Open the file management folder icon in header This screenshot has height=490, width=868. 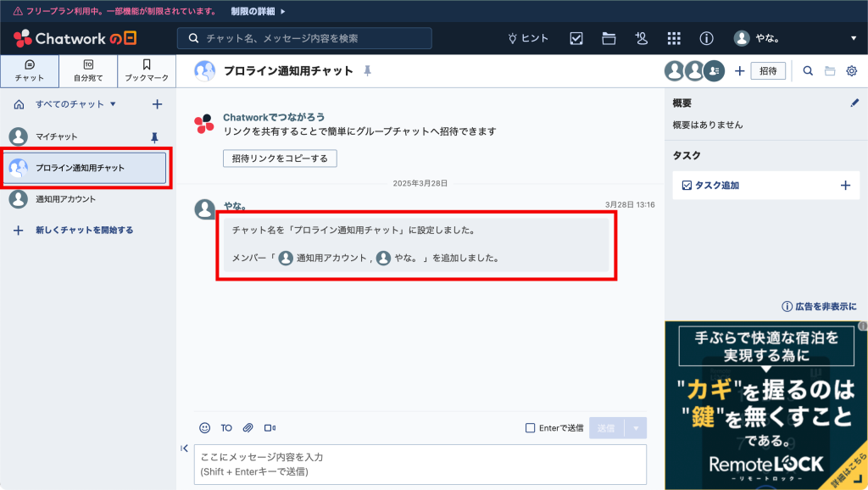[609, 38]
